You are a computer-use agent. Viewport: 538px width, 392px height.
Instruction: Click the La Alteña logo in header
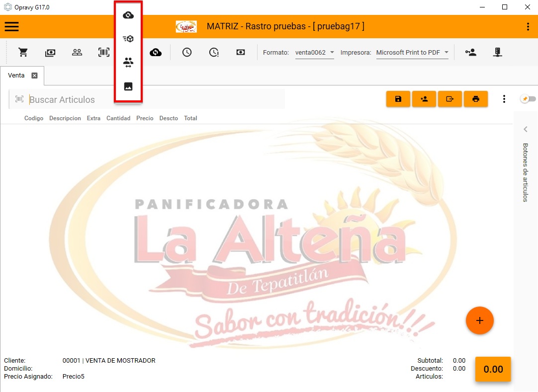(186, 26)
